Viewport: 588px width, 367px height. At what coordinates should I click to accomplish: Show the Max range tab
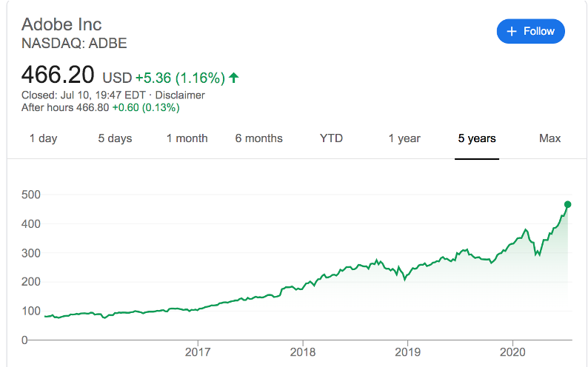[549, 138]
